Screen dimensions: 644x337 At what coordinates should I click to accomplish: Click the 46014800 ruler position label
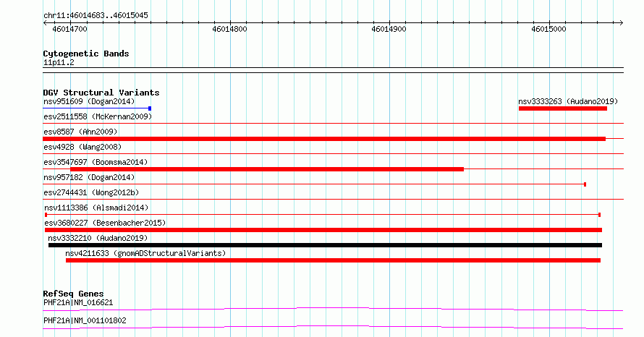click(x=229, y=29)
